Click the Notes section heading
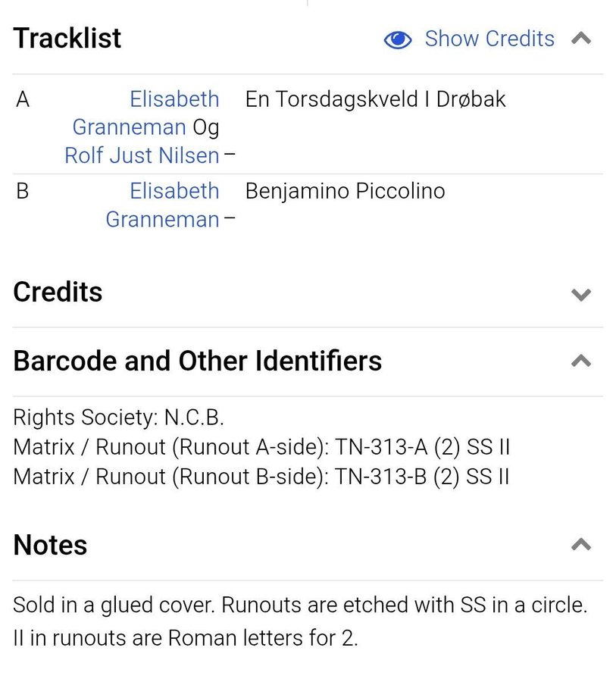Screen dimensions: 616x682 tap(50, 545)
